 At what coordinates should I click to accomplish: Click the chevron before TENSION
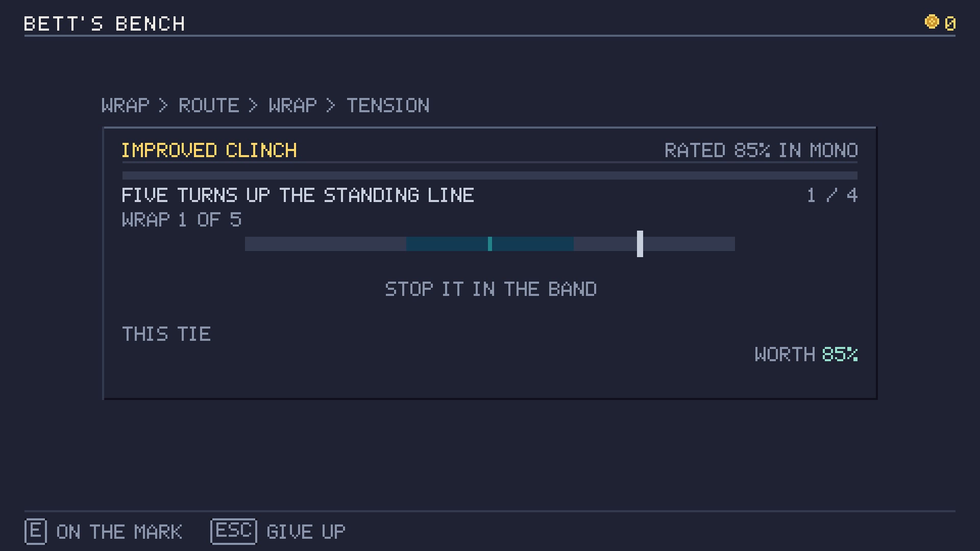click(x=331, y=106)
